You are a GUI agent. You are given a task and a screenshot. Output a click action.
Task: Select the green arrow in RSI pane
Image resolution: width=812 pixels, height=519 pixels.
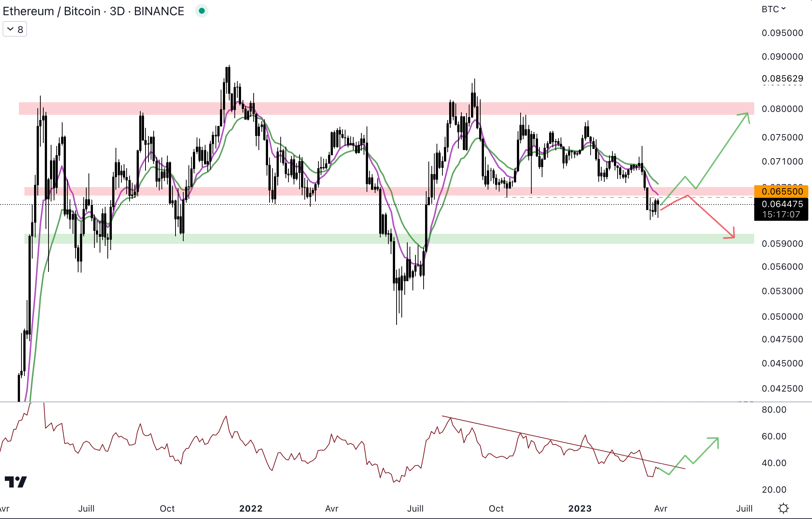coord(705,450)
